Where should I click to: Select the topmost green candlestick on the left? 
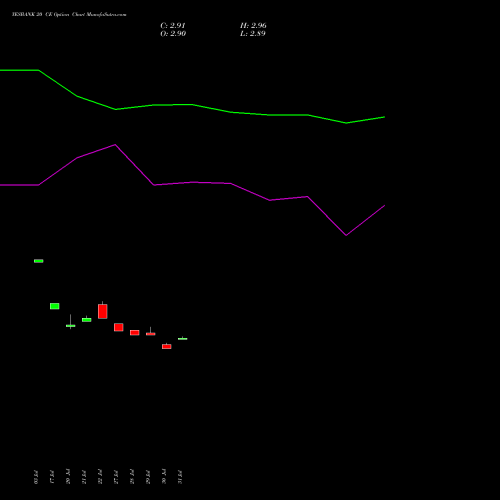pyautogui.click(x=39, y=261)
